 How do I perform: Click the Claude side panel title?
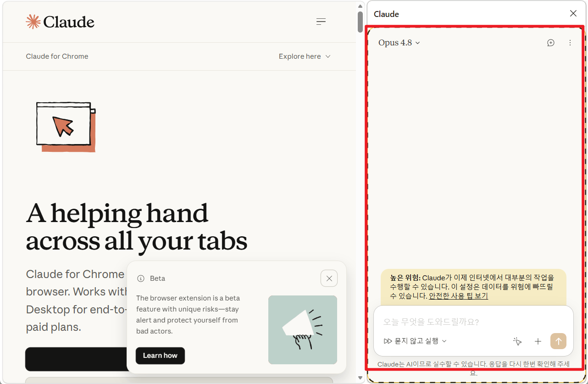386,14
